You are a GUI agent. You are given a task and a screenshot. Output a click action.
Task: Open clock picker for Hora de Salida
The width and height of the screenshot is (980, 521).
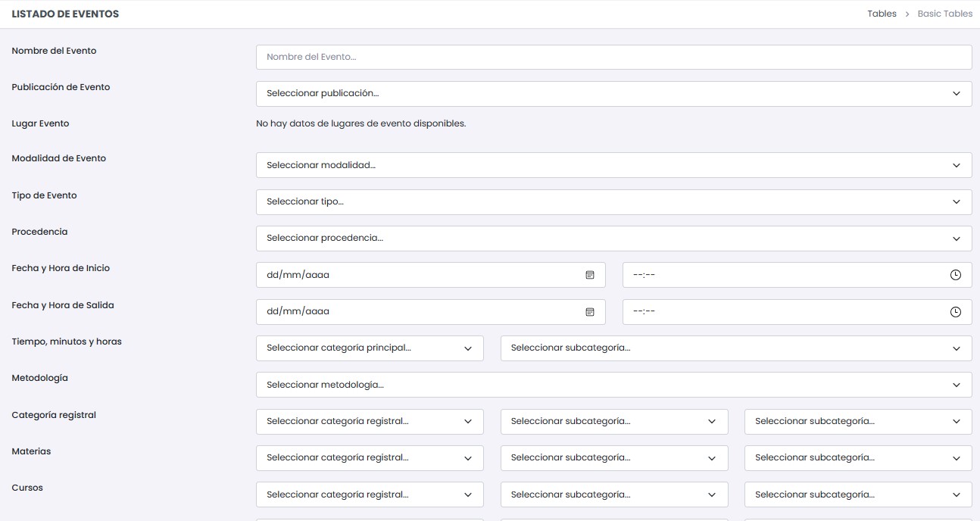point(955,311)
